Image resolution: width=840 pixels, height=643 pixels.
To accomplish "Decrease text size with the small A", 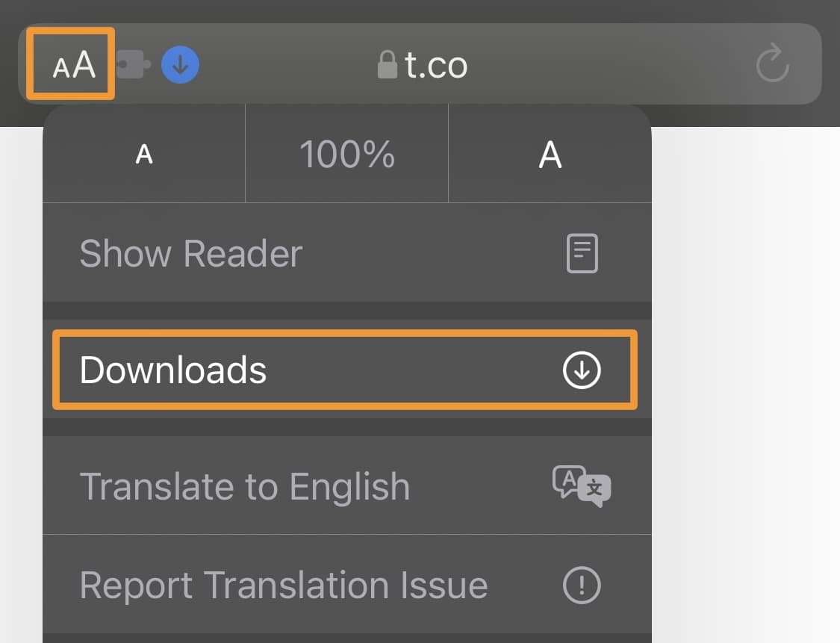I will [x=144, y=155].
